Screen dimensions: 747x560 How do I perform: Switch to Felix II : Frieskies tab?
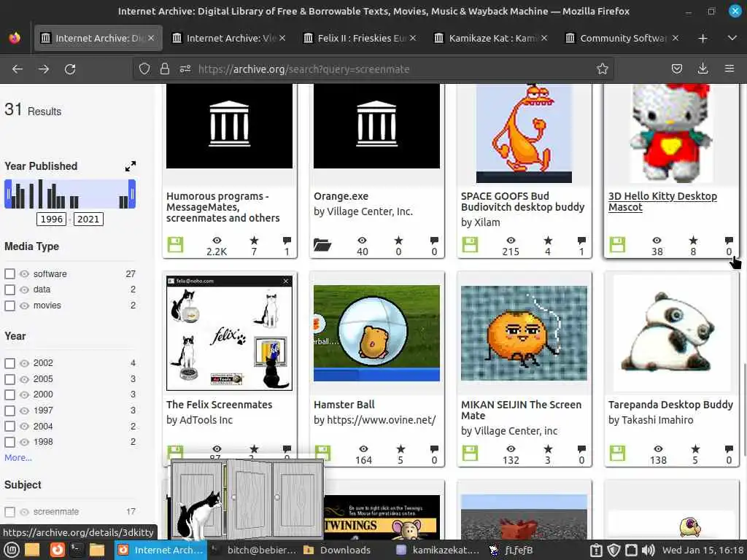(360, 38)
